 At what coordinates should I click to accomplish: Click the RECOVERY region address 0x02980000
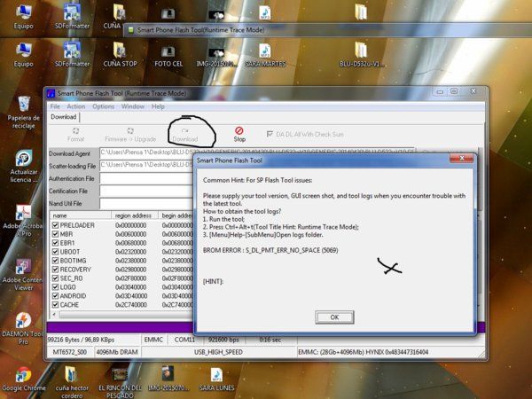(130, 270)
